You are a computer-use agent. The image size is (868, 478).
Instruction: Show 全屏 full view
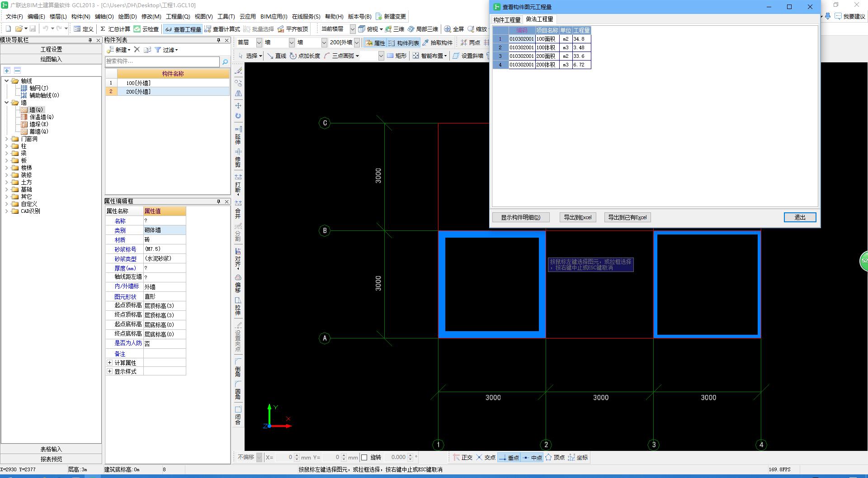pos(454,29)
